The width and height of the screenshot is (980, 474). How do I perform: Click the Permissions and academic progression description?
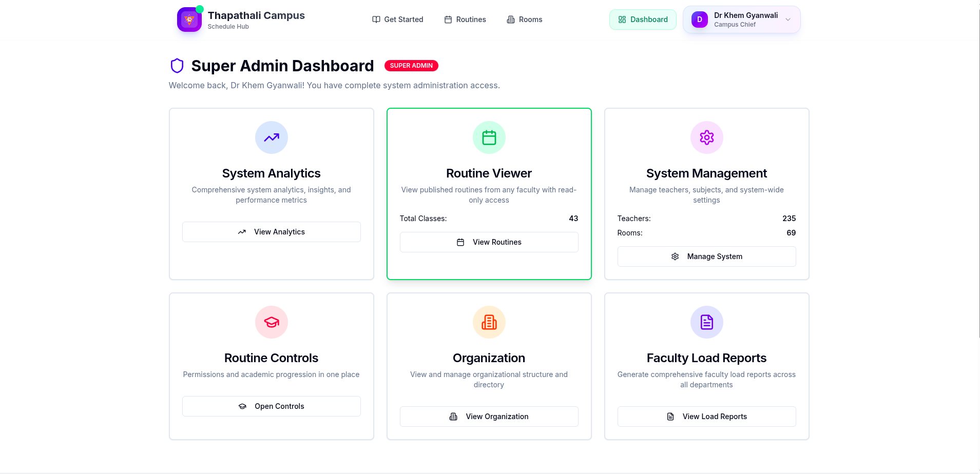(x=272, y=374)
